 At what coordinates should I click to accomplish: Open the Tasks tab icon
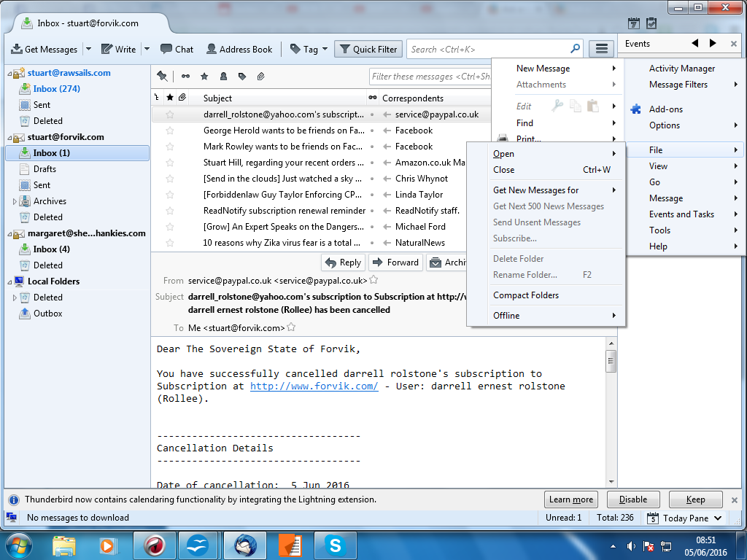[x=651, y=23]
